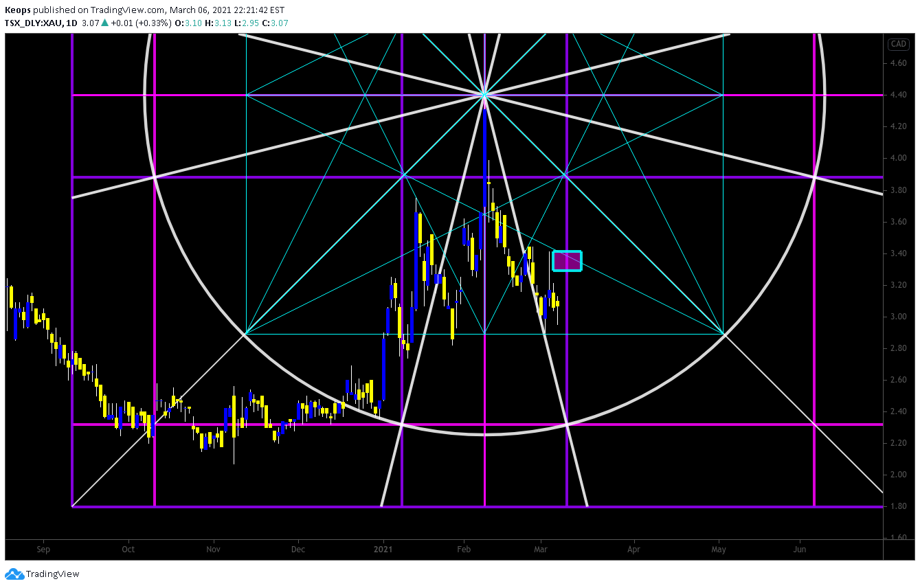Screen dimensions: 920x588
Task: Click the 2.00 price axis label
Action: [898, 475]
